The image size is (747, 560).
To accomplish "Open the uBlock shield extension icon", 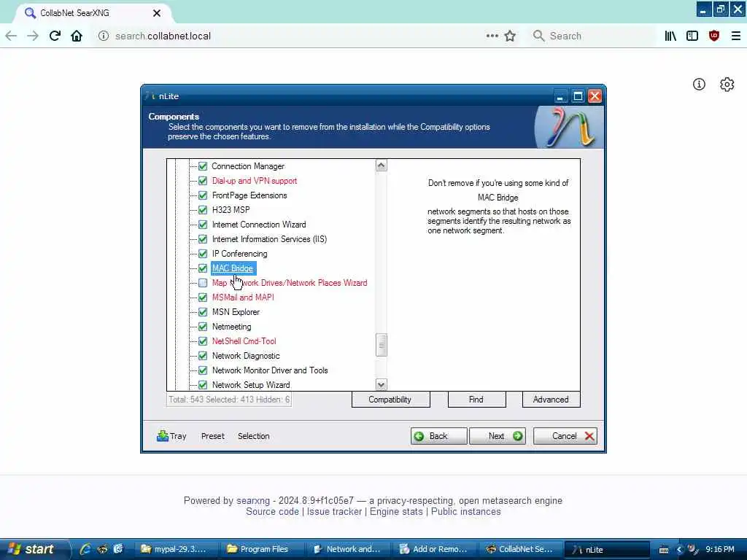I will pyautogui.click(x=714, y=36).
